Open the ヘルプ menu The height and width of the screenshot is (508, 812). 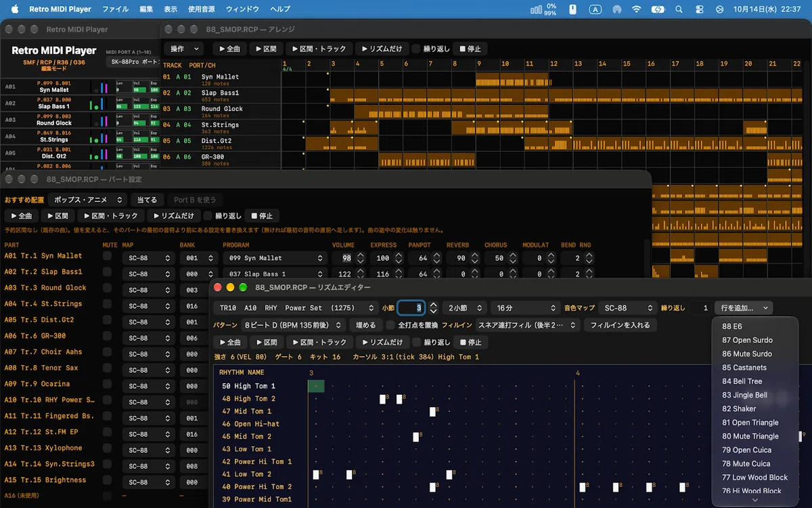coord(280,9)
